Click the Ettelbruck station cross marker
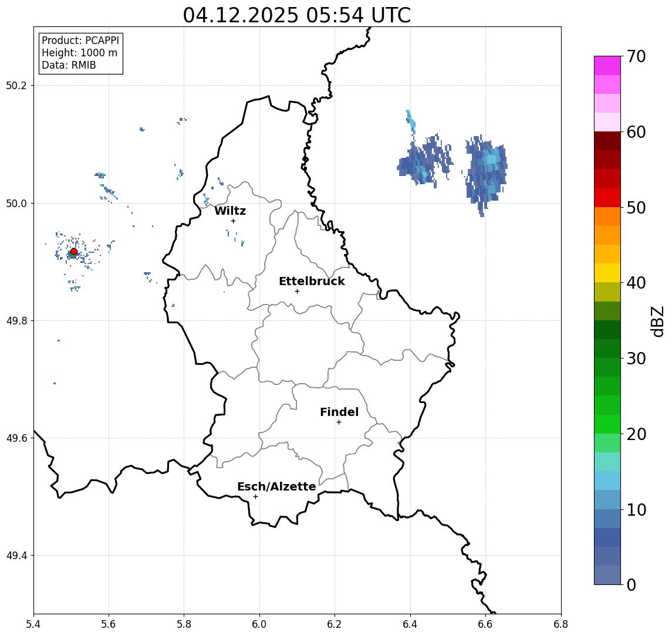The height and width of the screenshot is (636, 672). [297, 292]
